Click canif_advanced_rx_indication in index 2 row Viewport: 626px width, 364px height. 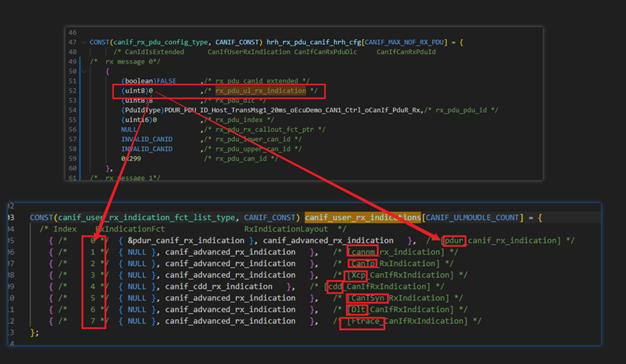230,264
